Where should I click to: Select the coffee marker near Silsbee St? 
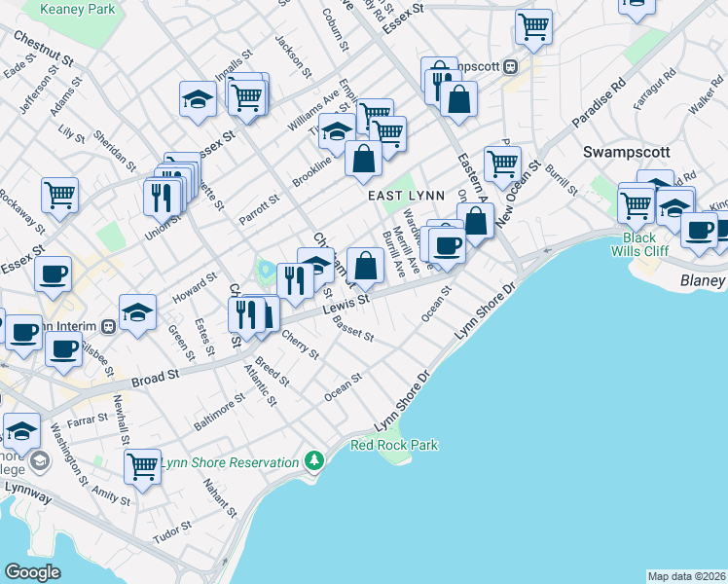[64, 352]
